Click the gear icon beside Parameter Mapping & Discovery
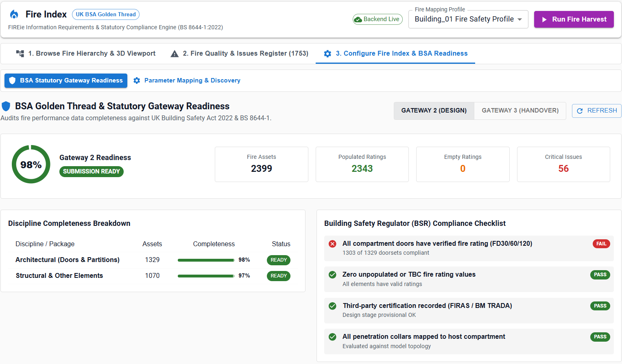The width and height of the screenshot is (622, 364). pyautogui.click(x=137, y=80)
